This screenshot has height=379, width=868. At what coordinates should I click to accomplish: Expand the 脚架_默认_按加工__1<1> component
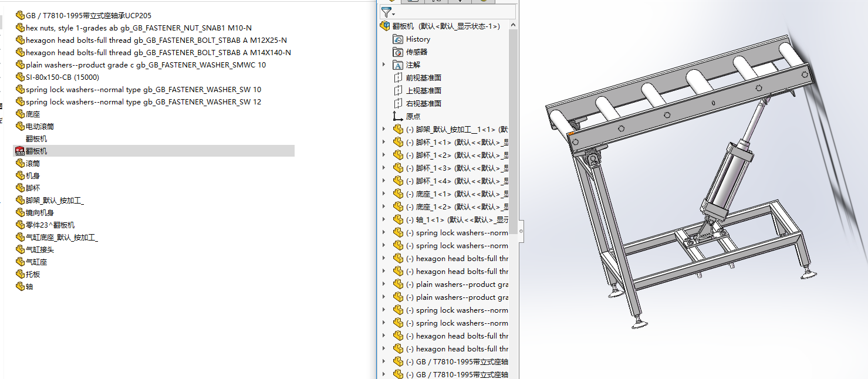[x=384, y=130]
